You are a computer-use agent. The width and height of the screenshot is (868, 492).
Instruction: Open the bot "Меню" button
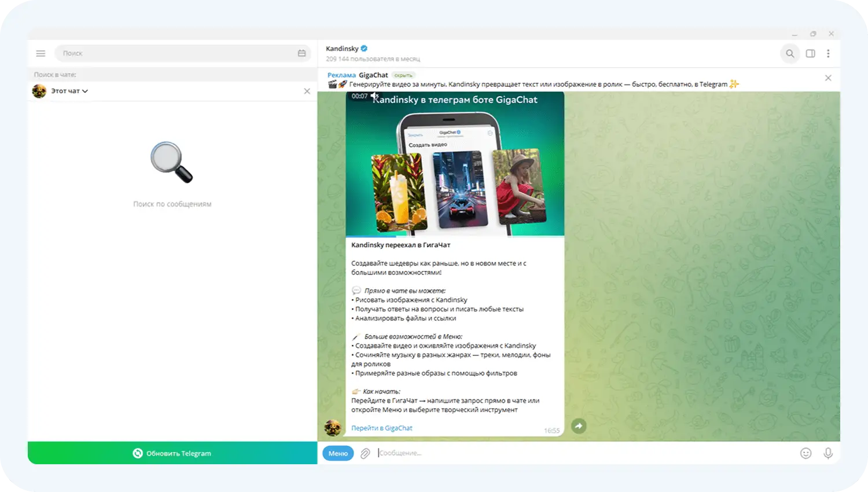[x=338, y=453]
